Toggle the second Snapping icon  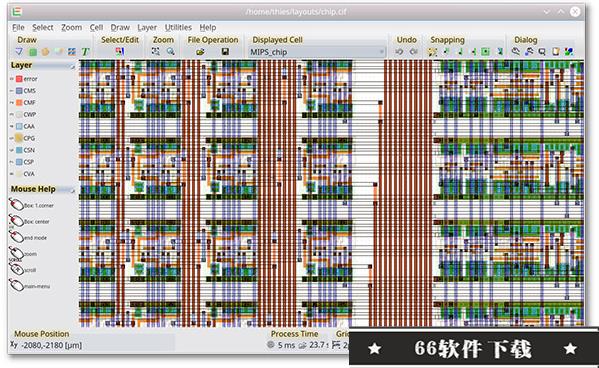[446, 51]
